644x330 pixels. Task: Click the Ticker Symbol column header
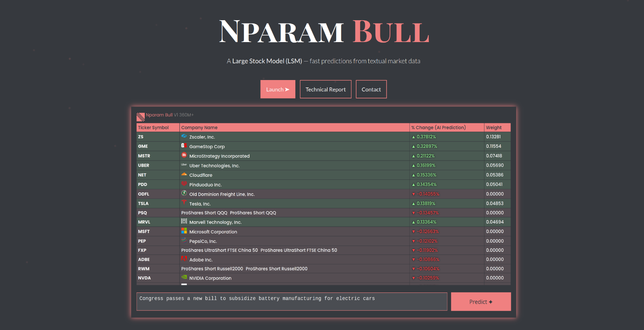click(x=158, y=127)
